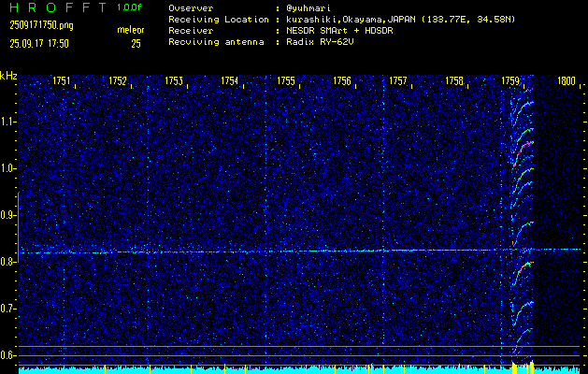
Task: Click the meteor count value 25
Action: [136, 44]
